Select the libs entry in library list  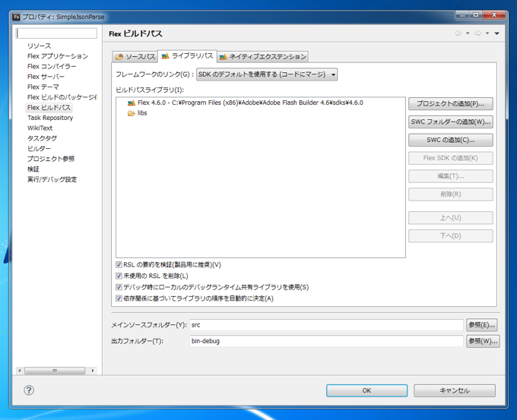pos(142,113)
